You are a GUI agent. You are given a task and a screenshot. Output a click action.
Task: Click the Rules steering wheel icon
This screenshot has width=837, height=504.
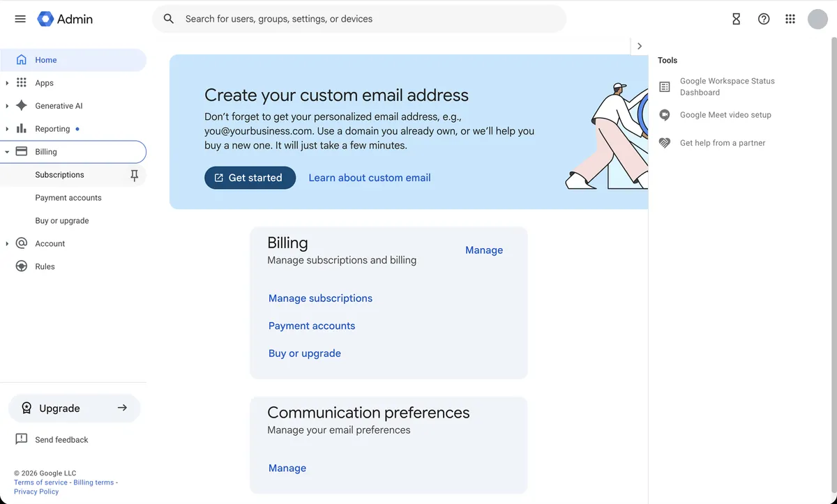click(22, 266)
